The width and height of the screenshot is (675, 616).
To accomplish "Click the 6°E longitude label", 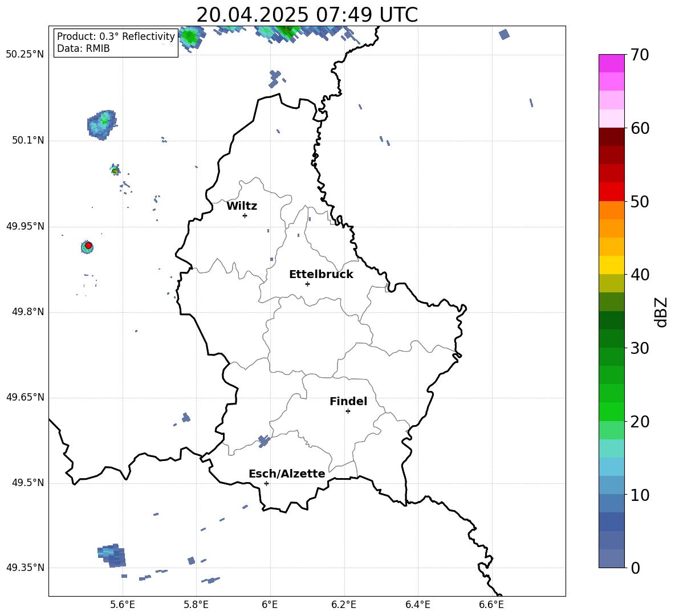I will pyautogui.click(x=270, y=605).
